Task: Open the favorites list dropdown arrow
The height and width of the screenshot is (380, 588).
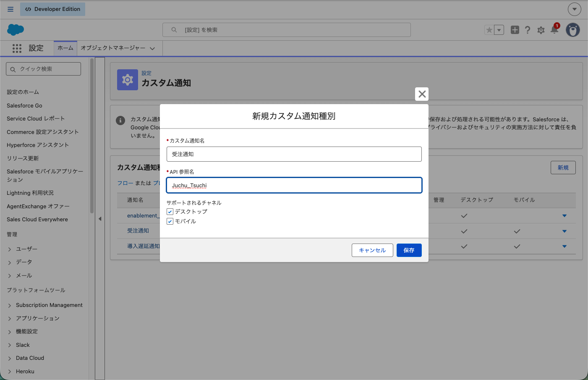Action: [499, 30]
